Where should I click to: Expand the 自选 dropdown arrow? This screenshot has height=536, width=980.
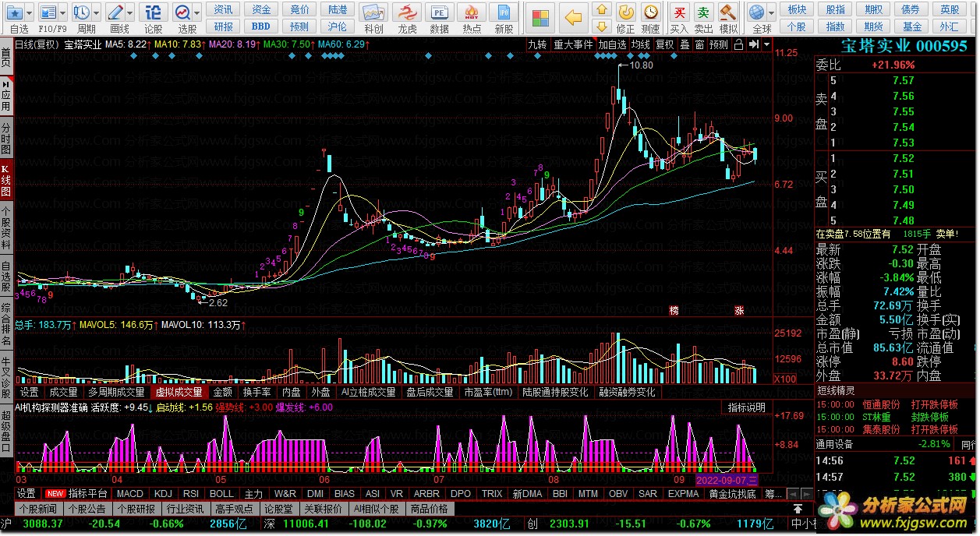(x=30, y=12)
